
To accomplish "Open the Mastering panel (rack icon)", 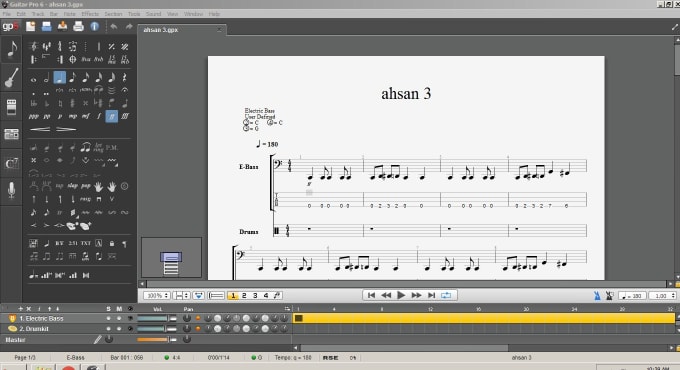I will pyautogui.click(x=12, y=134).
